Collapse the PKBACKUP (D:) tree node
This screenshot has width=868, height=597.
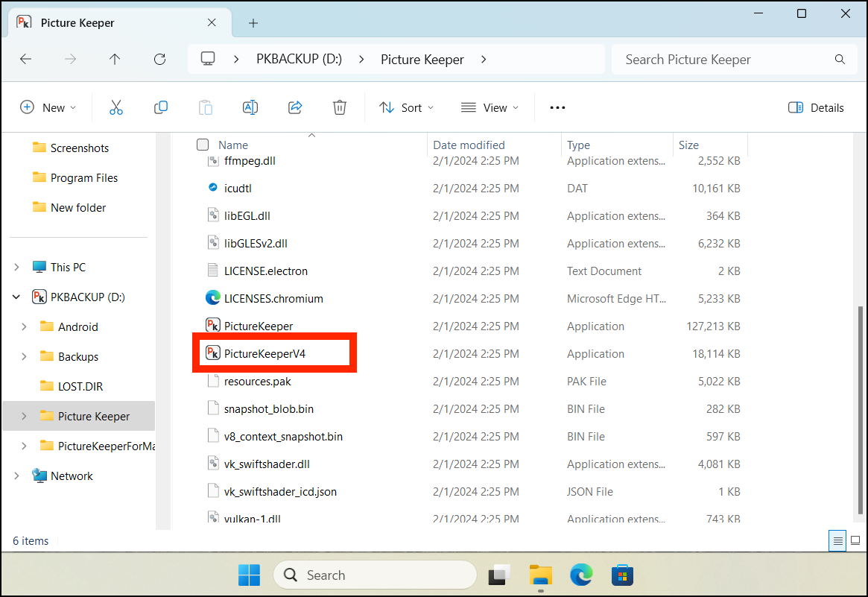[16, 297]
